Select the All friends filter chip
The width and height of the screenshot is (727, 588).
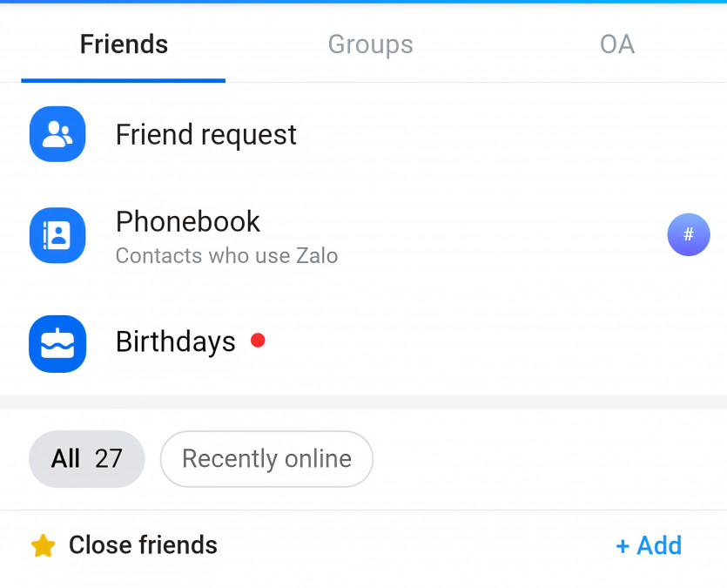pos(86,459)
